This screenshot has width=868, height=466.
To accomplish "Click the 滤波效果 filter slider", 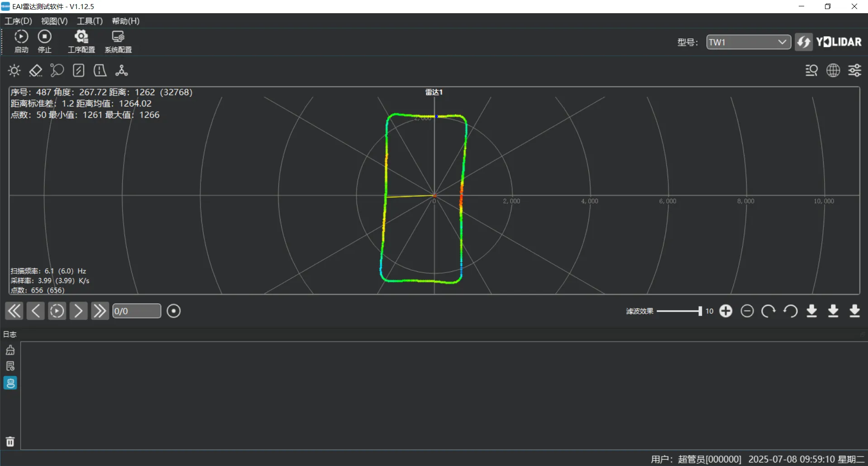I will (x=679, y=311).
